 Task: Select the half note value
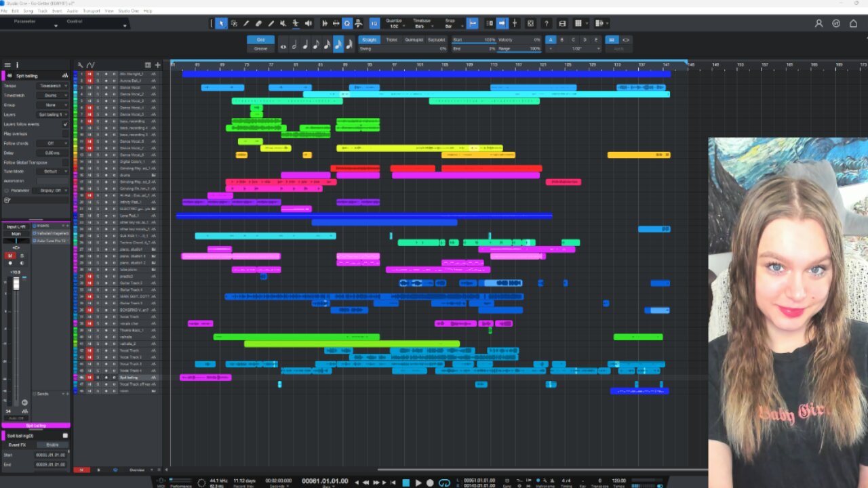click(294, 45)
